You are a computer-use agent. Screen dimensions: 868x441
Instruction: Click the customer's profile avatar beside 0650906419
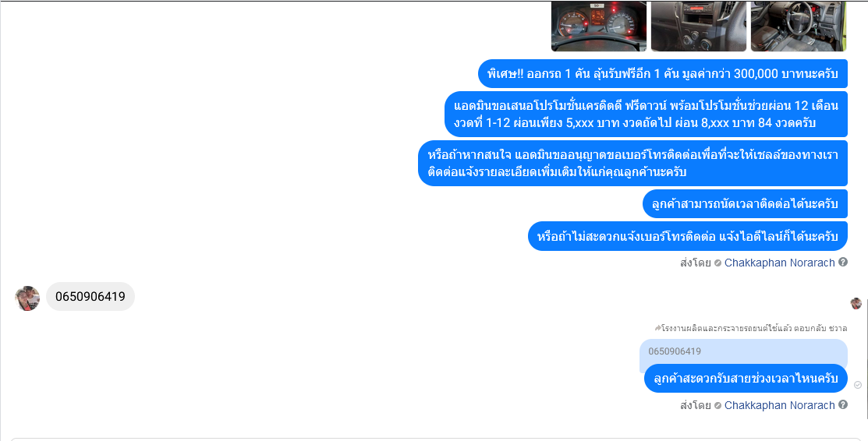click(x=27, y=298)
